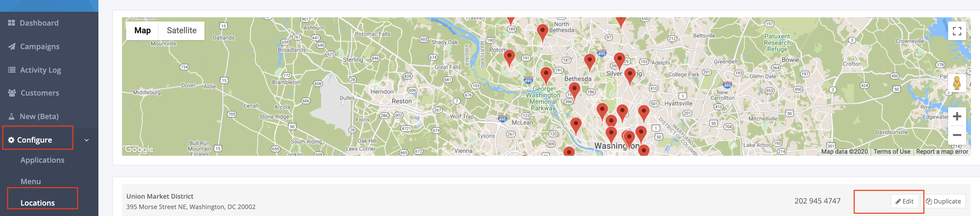The image size is (980, 216).
Task: Zoom out the map with minus
Action: point(957,135)
